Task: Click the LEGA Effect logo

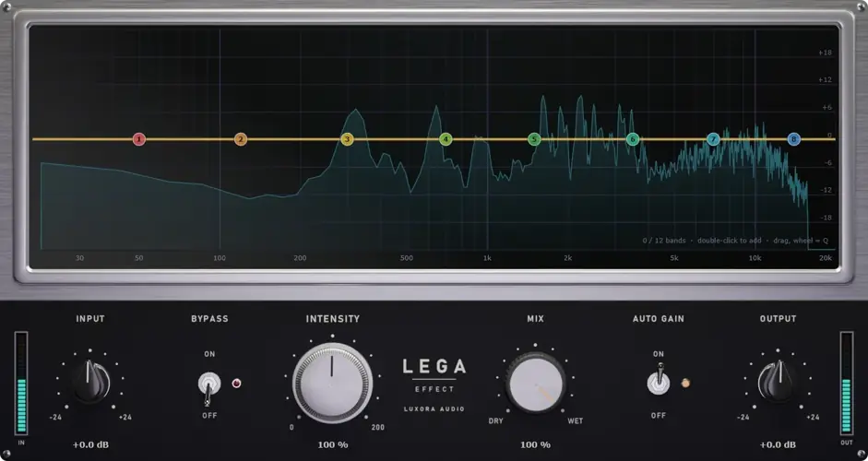Action: [x=434, y=375]
